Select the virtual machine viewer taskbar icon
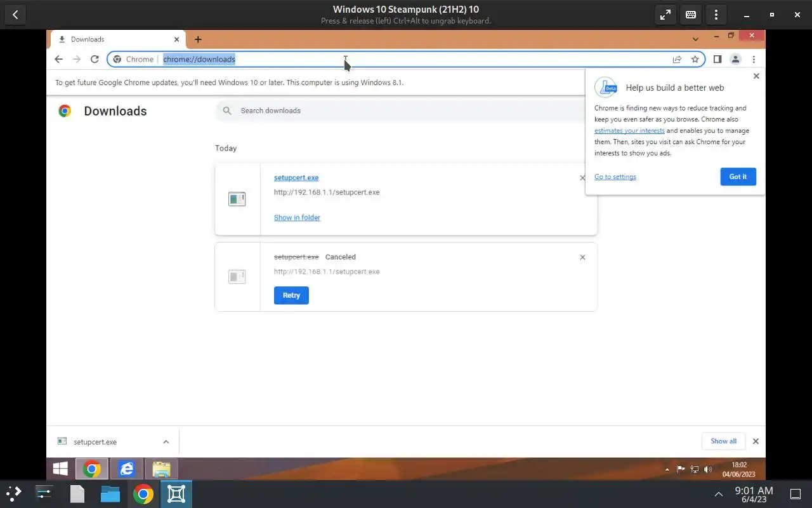The image size is (812, 508). pyautogui.click(x=176, y=494)
